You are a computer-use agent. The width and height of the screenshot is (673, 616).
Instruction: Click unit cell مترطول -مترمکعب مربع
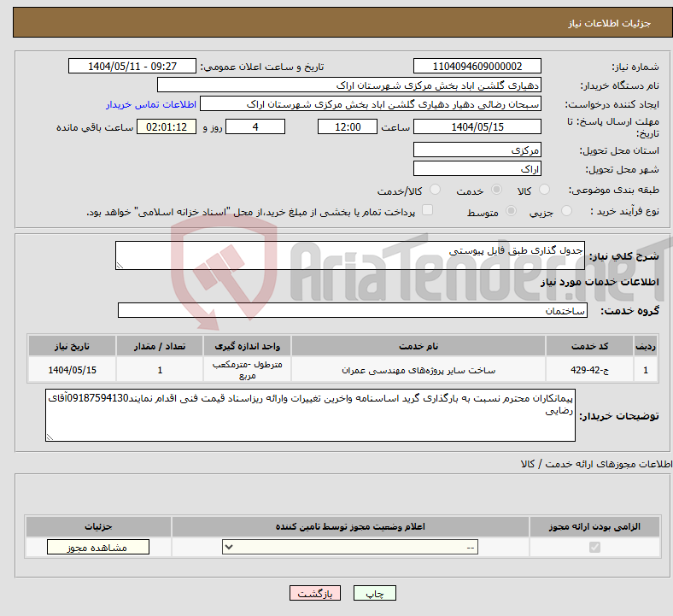247,370
